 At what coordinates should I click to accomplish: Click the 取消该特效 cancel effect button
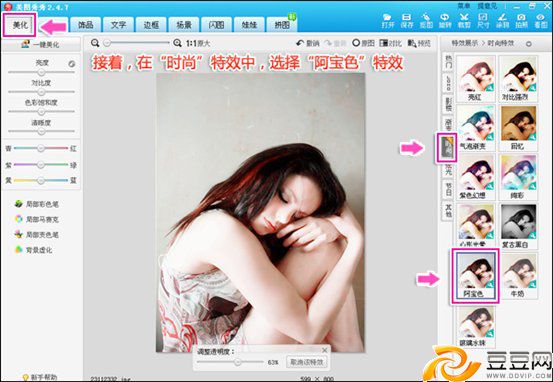point(306,362)
